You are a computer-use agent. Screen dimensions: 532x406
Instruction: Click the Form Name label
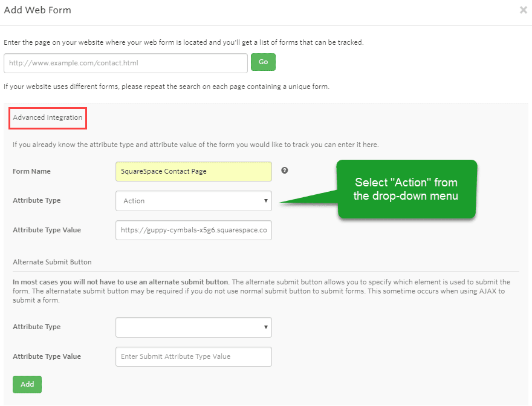31,171
